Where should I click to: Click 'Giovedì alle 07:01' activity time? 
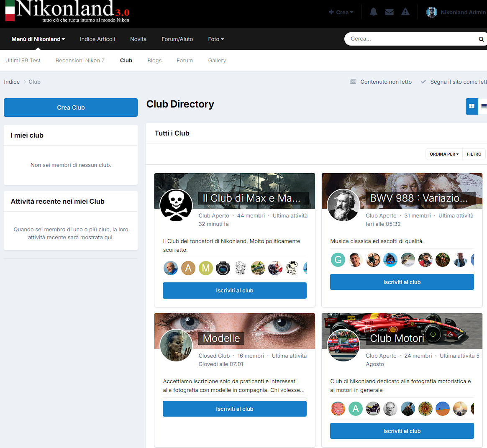click(x=221, y=364)
